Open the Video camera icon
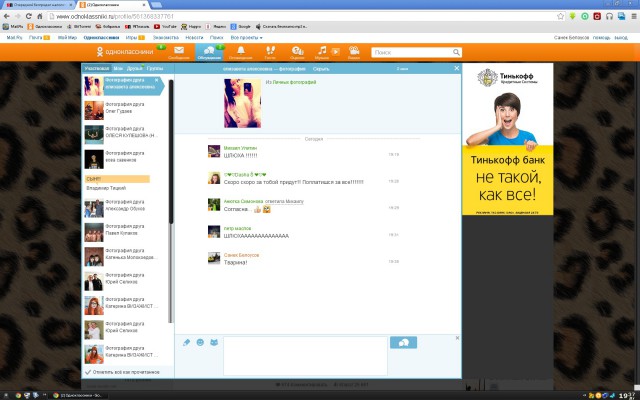Viewport: 640px width, 400px height. tap(354, 52)
